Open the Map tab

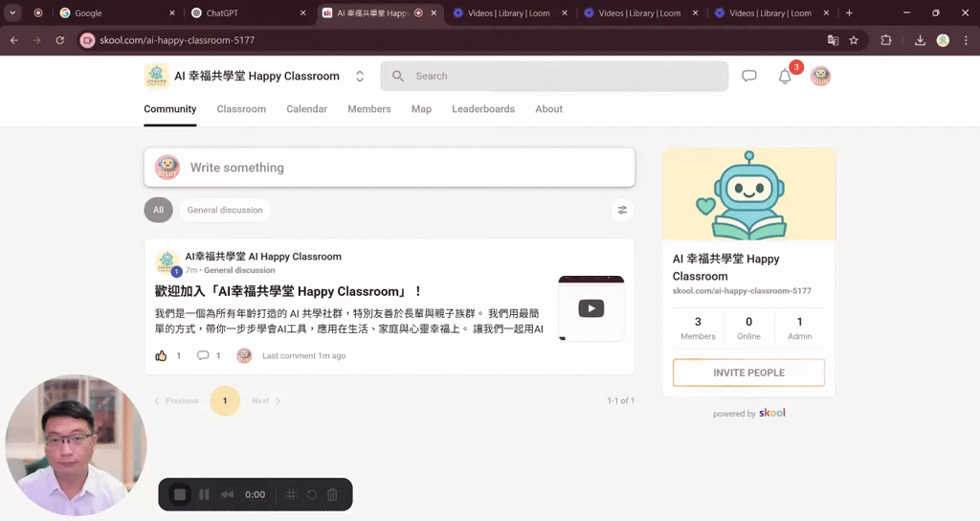tap(421, 109)
